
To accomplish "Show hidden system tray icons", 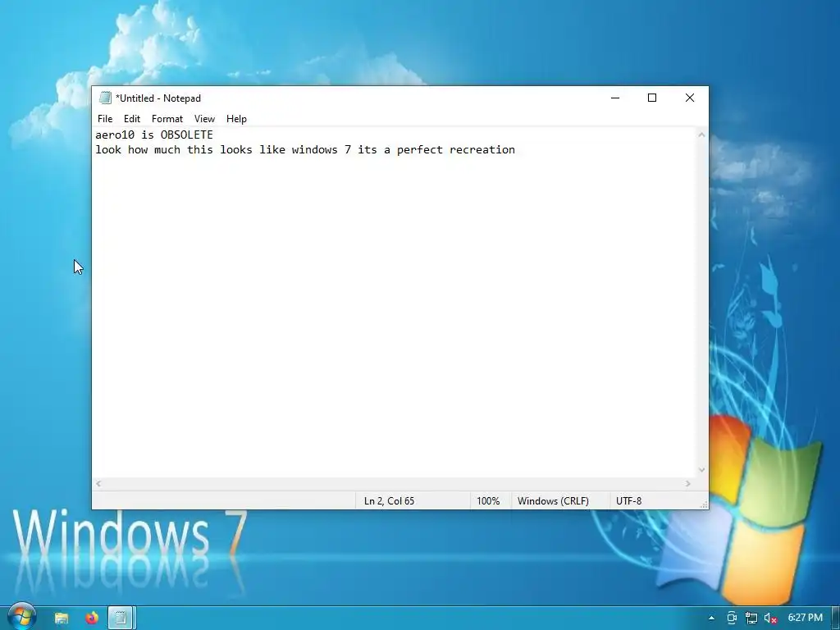I will tap(711, 618).
